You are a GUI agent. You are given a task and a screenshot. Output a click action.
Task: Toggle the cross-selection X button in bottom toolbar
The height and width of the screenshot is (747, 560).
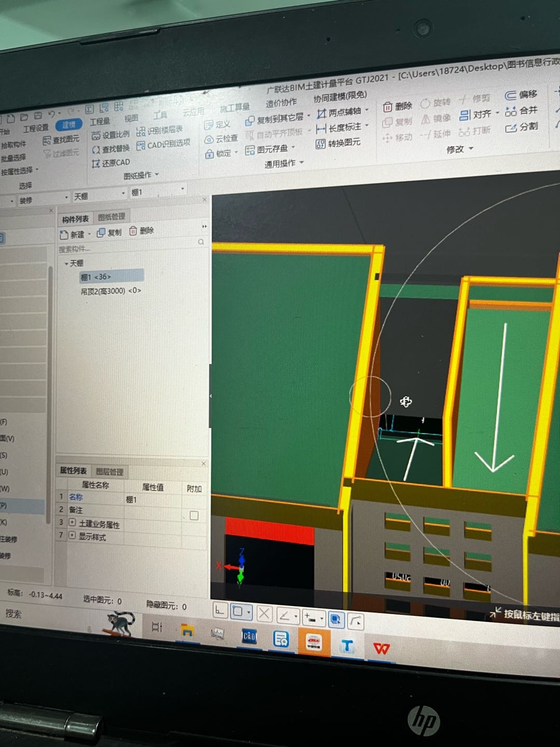[264, 614]
